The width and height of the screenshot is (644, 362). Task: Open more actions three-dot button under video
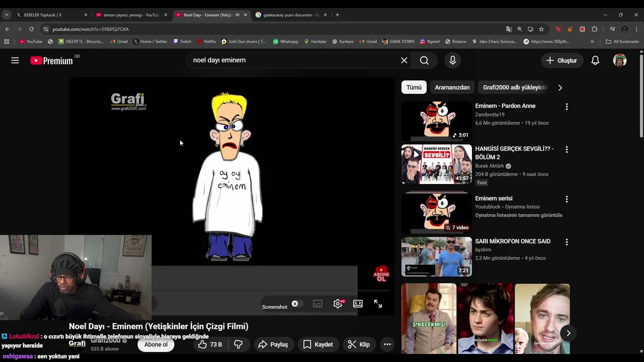(387, 344)
